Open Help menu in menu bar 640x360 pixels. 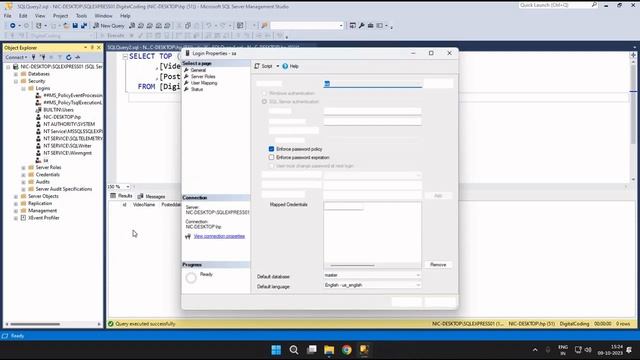point(125,16)
